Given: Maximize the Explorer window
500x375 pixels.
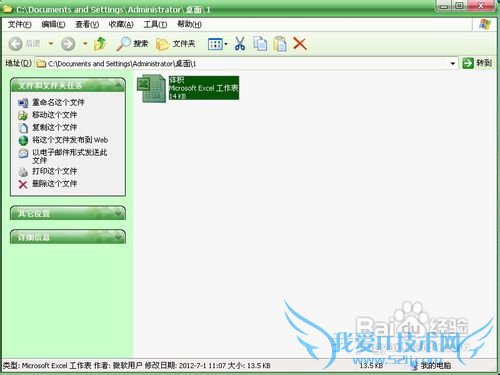Looking at the screenshot, I should coord(460,5).
